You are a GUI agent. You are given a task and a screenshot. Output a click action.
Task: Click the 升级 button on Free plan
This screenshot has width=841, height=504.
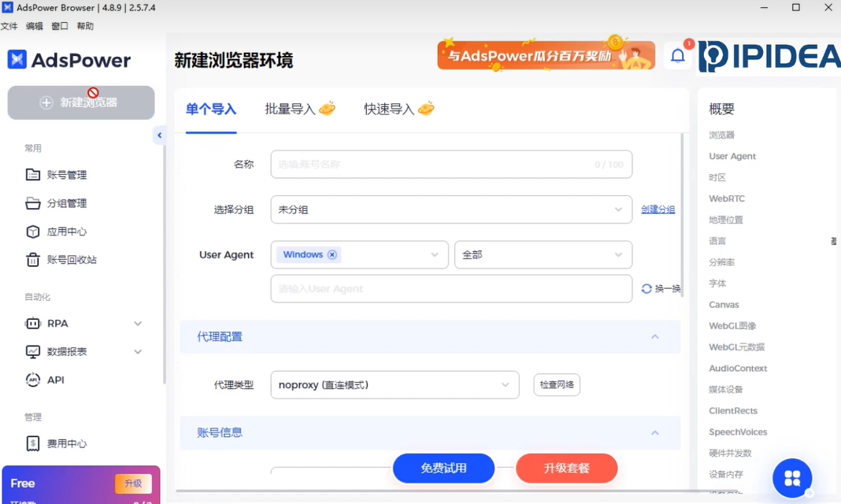click(x=133, y=484)
